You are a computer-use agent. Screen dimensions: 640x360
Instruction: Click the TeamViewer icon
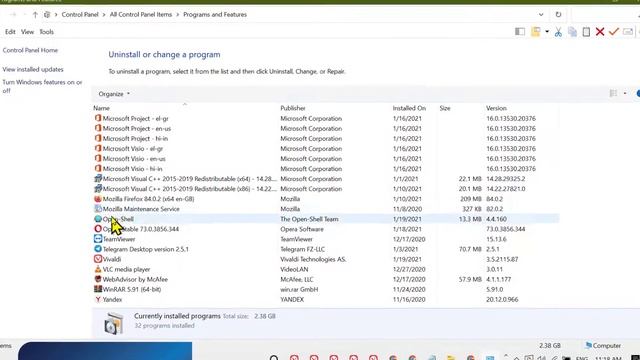[98, 239]
